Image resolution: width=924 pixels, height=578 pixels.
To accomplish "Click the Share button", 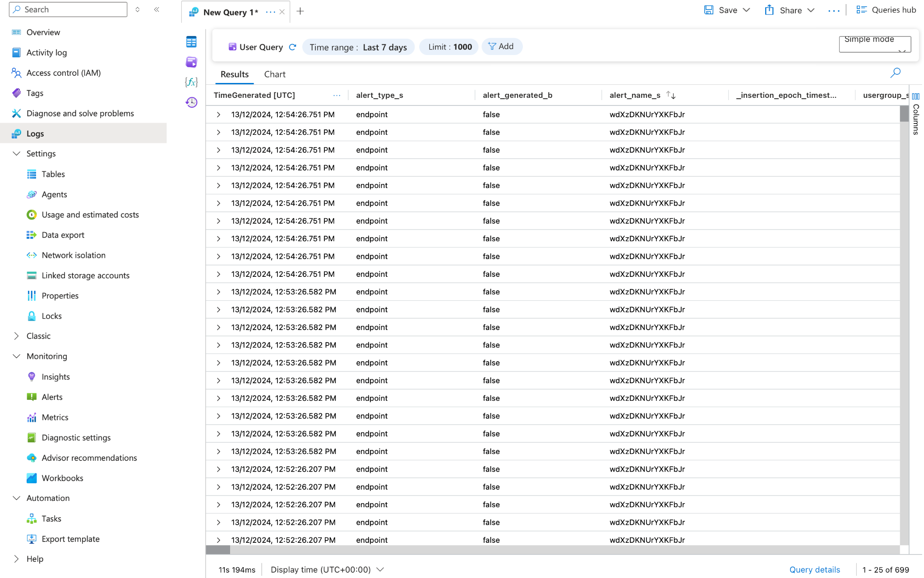I will [x=784, y=10].
